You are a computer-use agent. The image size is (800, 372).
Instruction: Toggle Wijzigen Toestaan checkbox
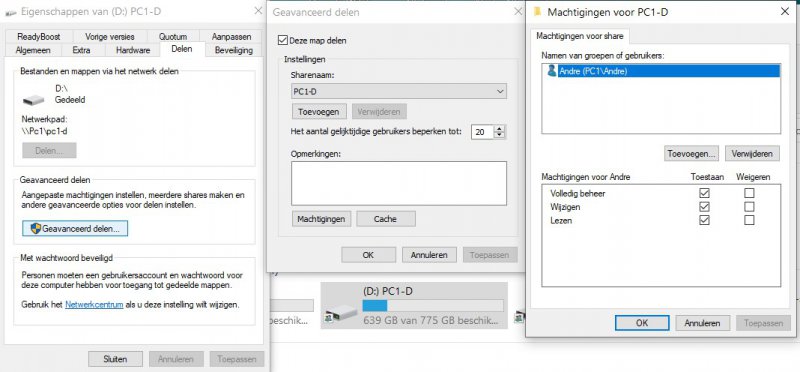[705, 207]
